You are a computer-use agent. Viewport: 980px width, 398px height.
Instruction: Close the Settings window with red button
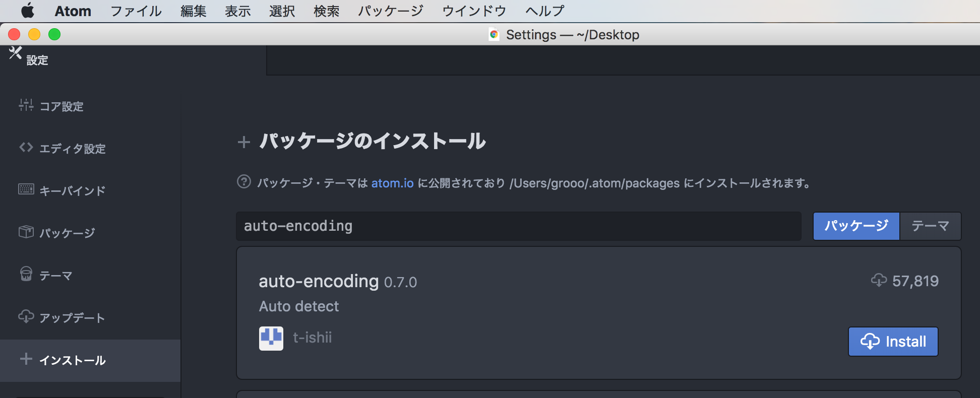coord(14,34)
